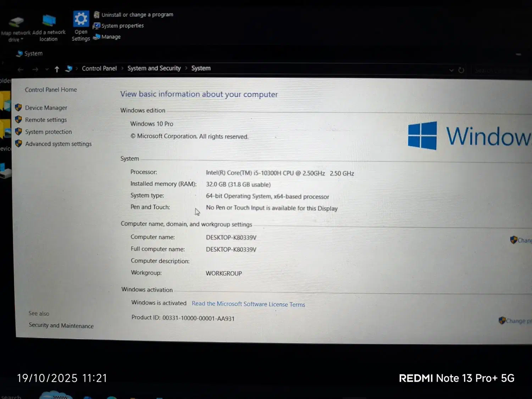Open Control Panel Home
Image resolution: width=532 pixels, height=399 pixels.
click(x=51, y=90)
